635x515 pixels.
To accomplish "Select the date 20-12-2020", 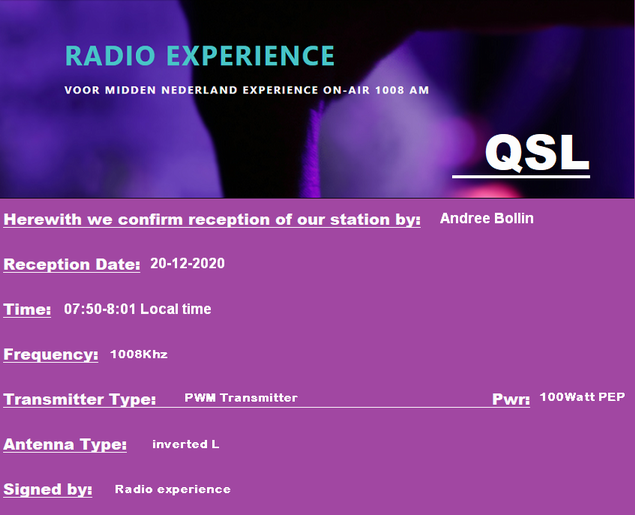I will [188, 264].
